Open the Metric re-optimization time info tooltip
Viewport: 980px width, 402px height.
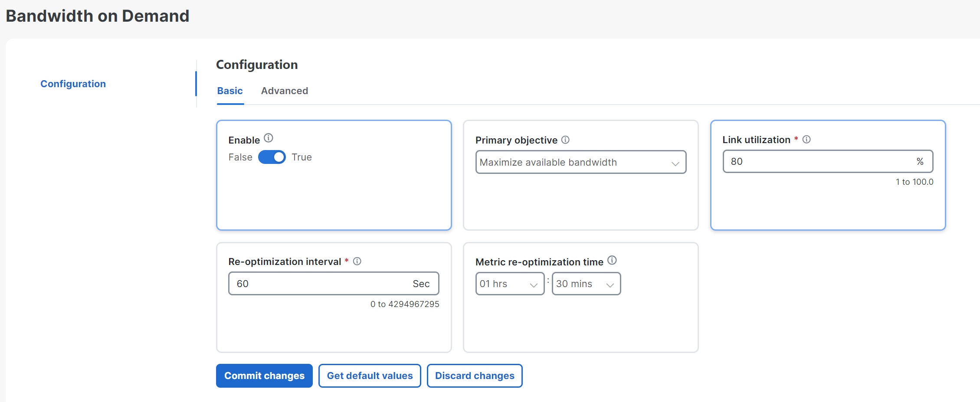tap(612, 260)
